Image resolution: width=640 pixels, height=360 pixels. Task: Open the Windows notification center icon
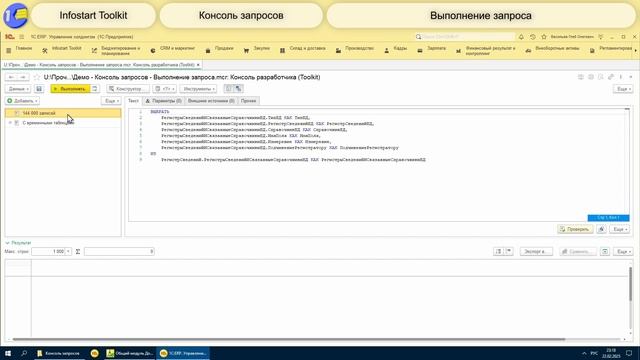629,353
